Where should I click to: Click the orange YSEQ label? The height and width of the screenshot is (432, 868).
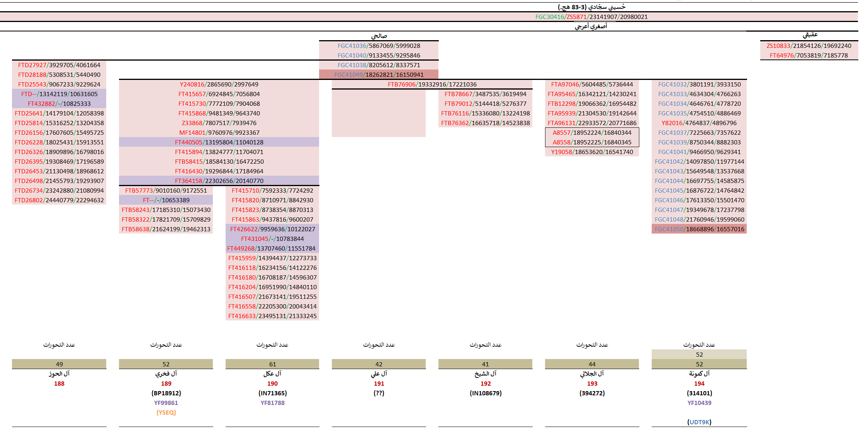[166, 412]
